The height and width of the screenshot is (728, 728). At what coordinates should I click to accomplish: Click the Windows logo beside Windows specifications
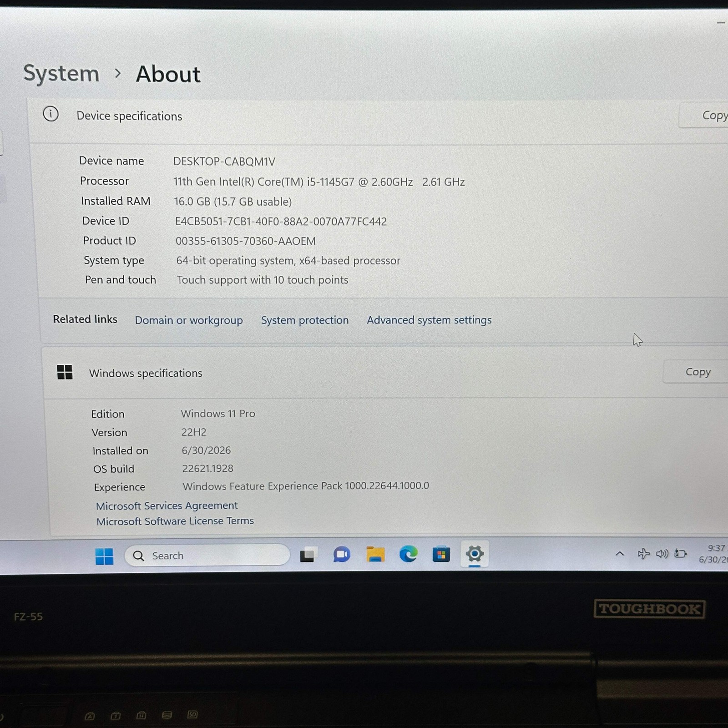click(65, 372)
